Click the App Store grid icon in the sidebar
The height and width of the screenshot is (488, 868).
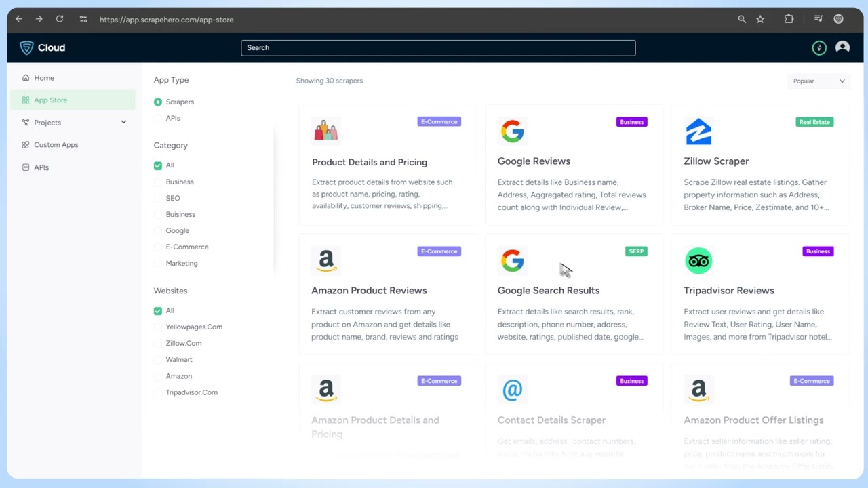26,100
